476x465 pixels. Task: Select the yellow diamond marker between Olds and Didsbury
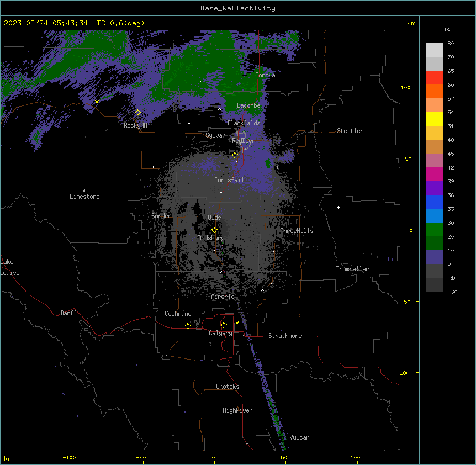coord(214,230)
